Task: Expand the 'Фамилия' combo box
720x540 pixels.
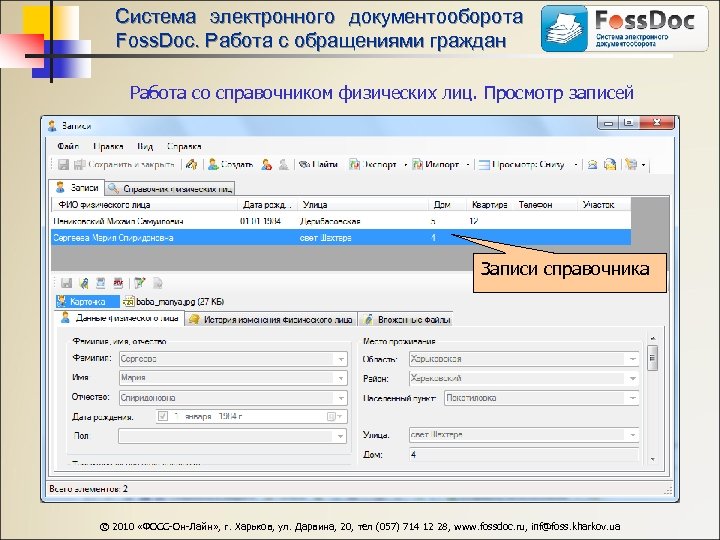Action: coord(341,359)
